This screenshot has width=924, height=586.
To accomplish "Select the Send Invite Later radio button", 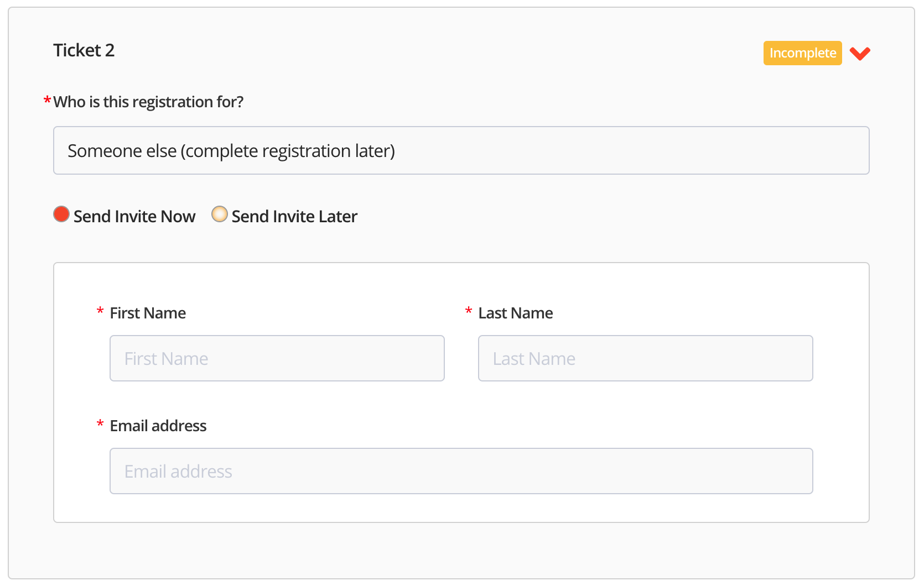I will (x=220, y=214).
